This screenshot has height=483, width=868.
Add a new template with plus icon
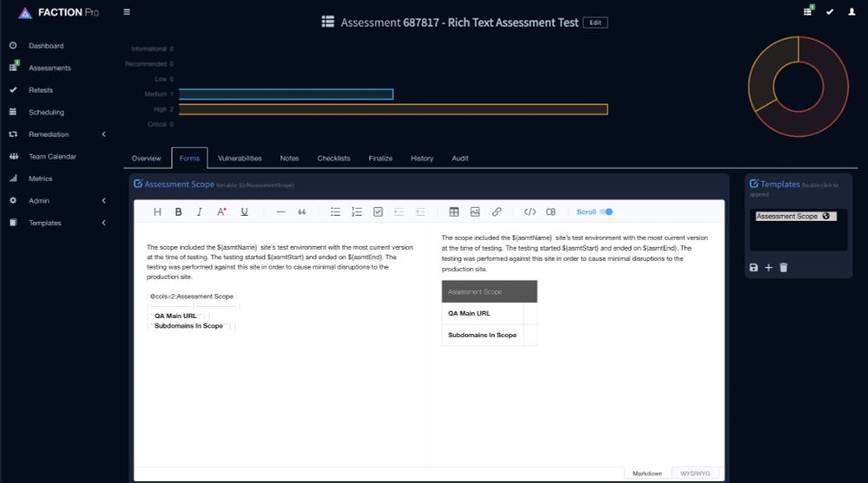[x=768, y=268]
